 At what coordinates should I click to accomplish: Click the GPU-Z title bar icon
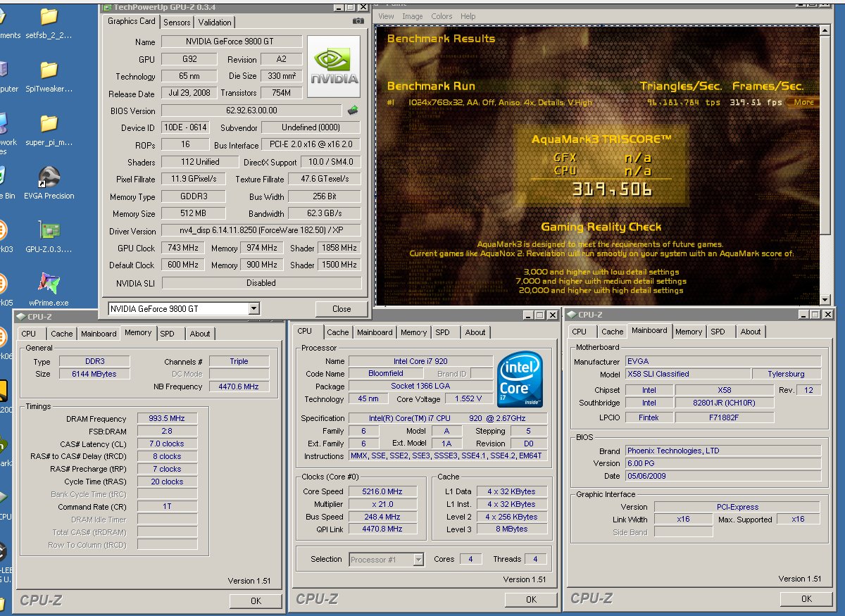[x=107, y=6]
